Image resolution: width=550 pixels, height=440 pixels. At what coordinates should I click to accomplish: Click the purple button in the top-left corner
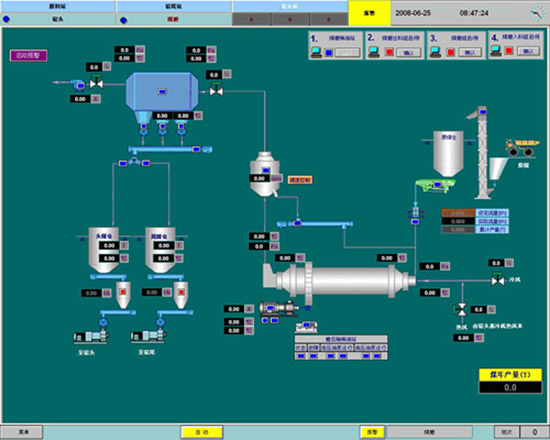(28, 55)
